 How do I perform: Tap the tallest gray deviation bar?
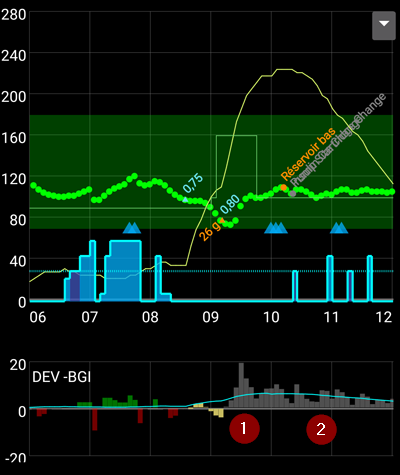[x=241, y=385]
